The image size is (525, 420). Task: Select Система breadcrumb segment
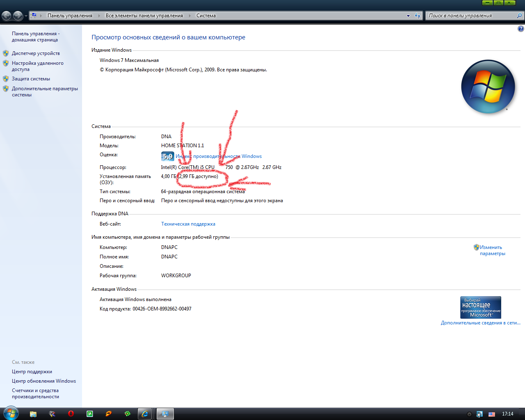(206, 16)
